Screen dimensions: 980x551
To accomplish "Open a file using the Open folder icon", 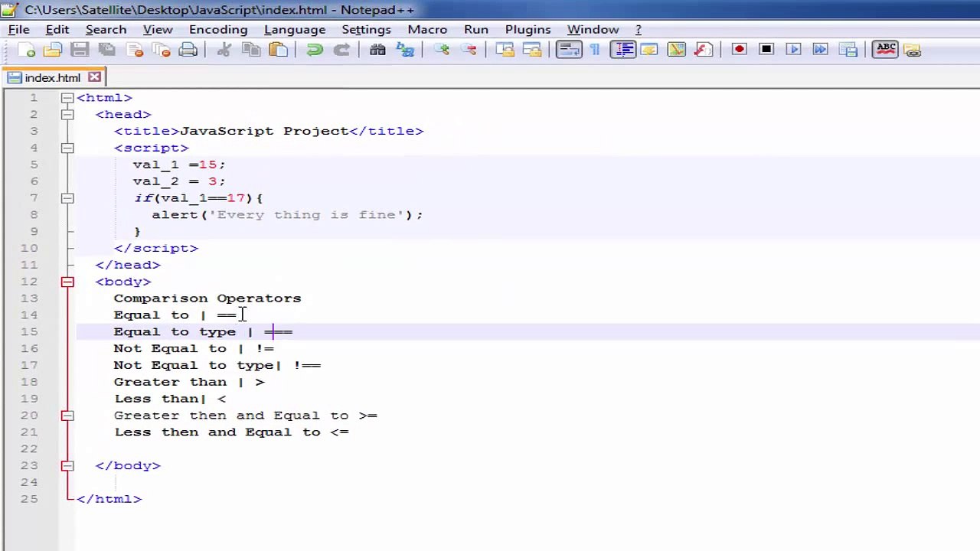I will click(52, 50).
